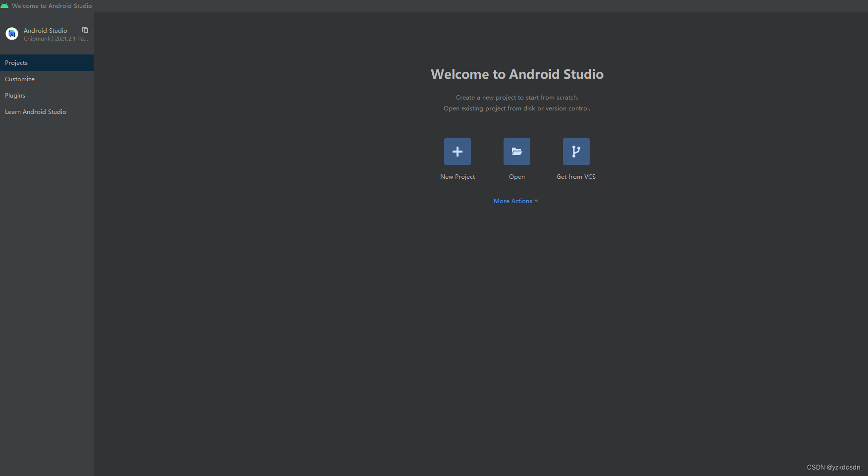Open the Customize tab

pyautogui.click(x=47, y=79)
